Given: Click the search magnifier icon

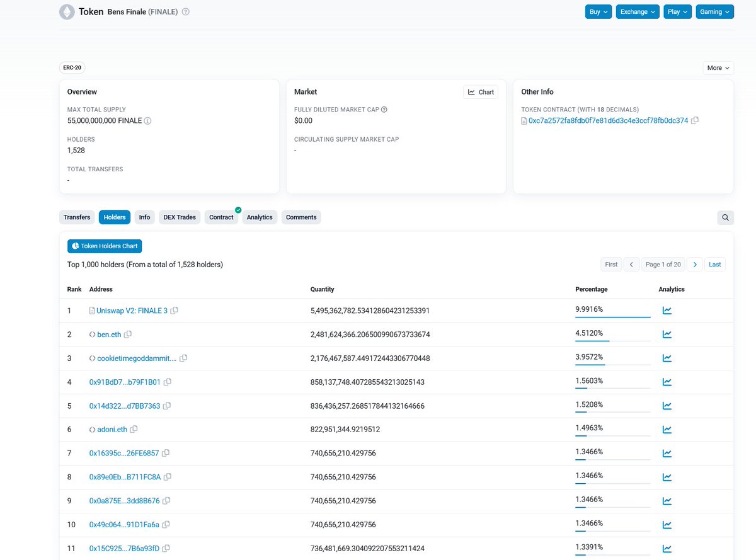Looking at the screenshot, I should (725, 217).
